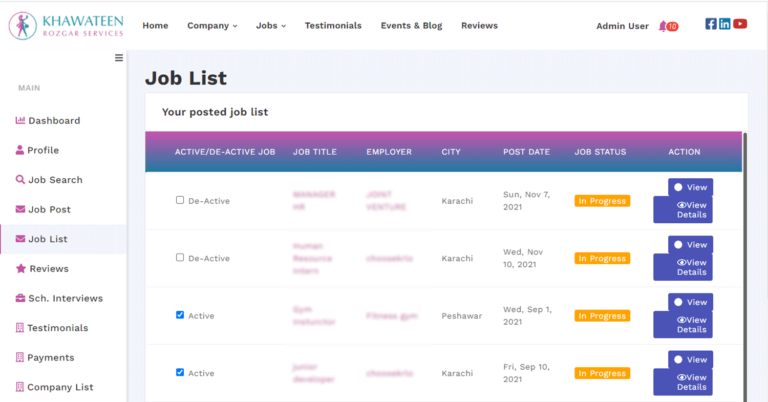Click the Sch. Interviews briefcase icon
Viewport: 768px width, 402px height.
pos(20,298)
